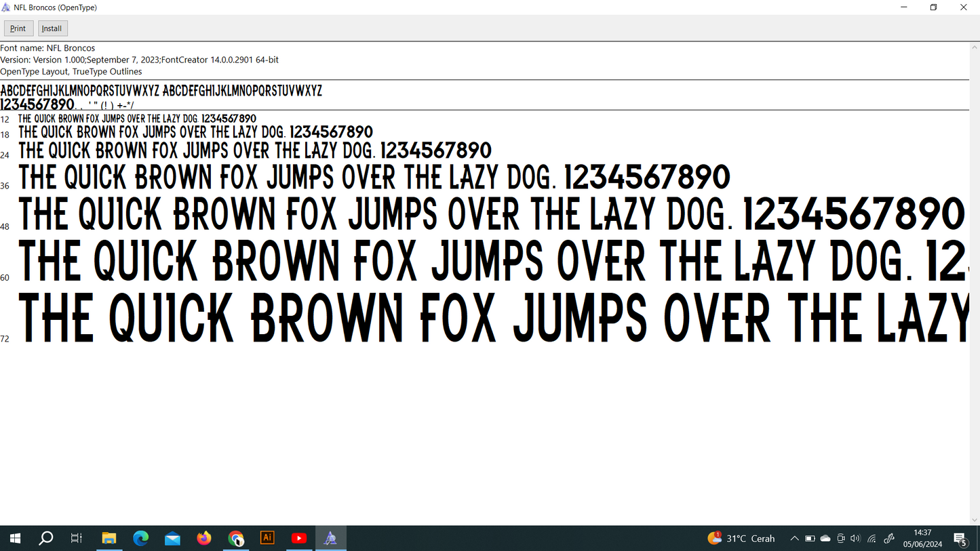Open Microsoft Edge from the taskbar
This screenshot has height=551, width=980.
coord(141,538)
